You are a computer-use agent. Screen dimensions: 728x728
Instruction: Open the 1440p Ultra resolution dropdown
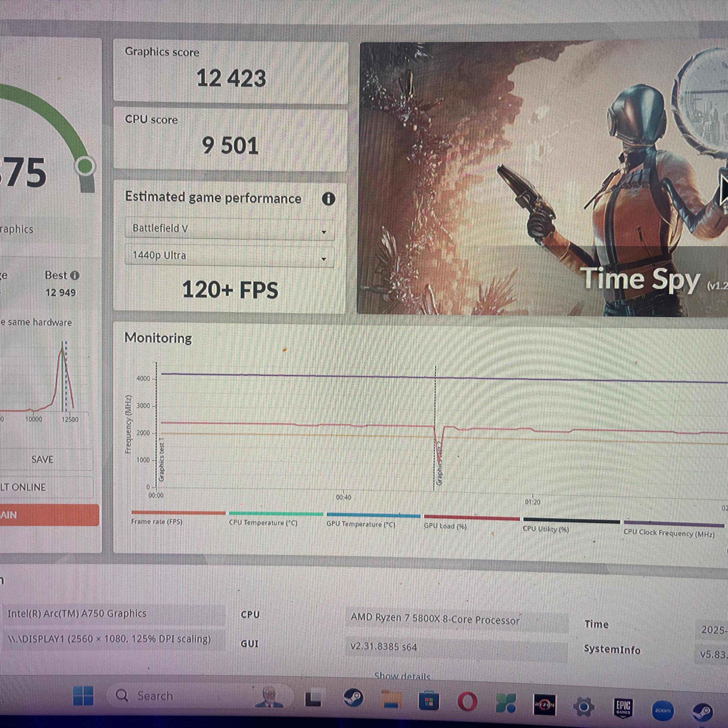[x=230, y=256]
